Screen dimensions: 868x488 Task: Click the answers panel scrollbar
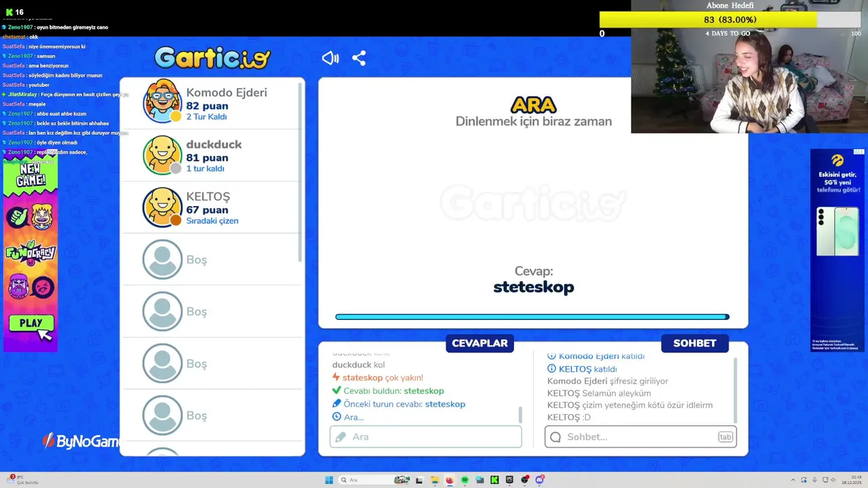521,414
